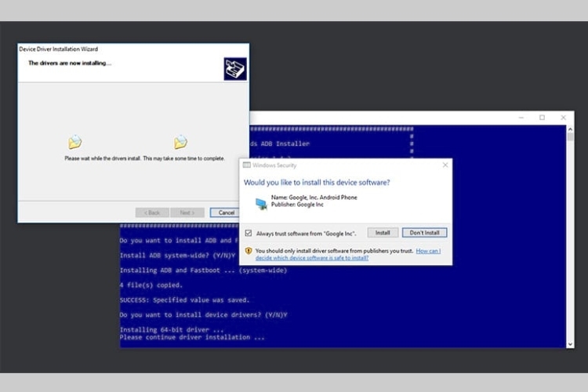
Task: Click 'Please wait while the drivers install' message
Action: [144, 158]
